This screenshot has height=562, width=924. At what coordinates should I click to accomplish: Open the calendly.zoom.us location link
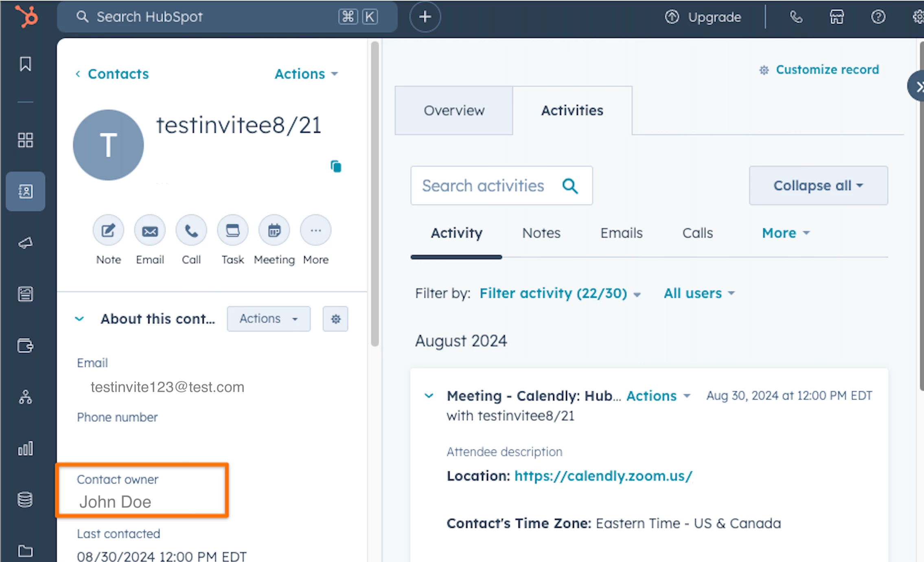tap(603, 476)
